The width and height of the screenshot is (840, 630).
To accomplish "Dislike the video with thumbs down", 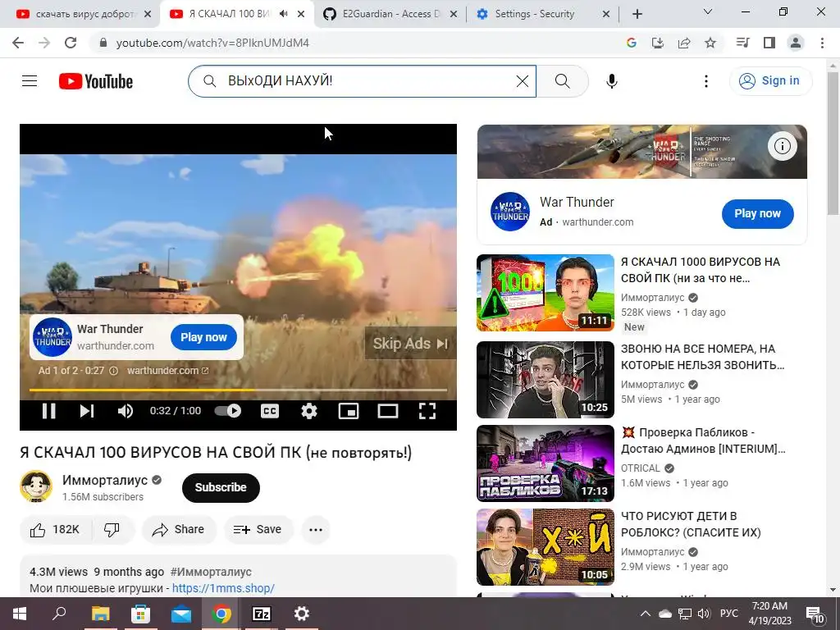I will pyautogui.click(x=112, y=530).
